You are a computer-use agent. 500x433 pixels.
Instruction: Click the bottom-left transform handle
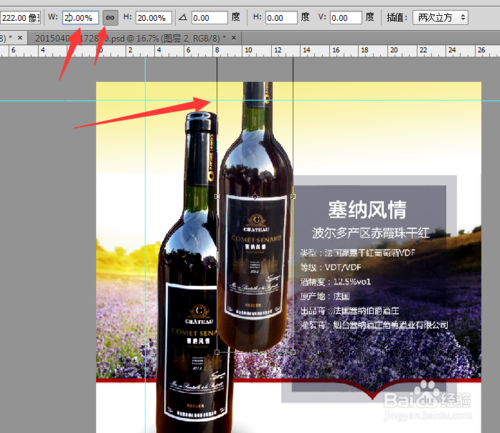point(217,352)
